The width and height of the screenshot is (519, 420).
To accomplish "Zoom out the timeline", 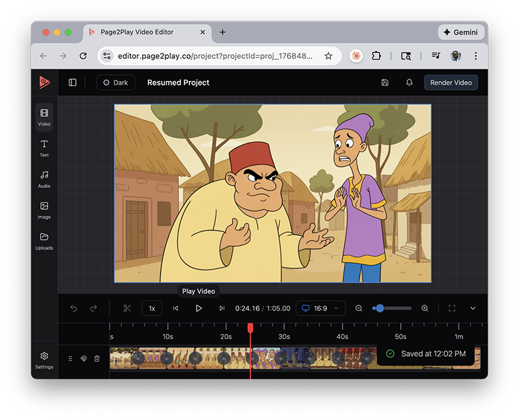I will coord(359,309).
